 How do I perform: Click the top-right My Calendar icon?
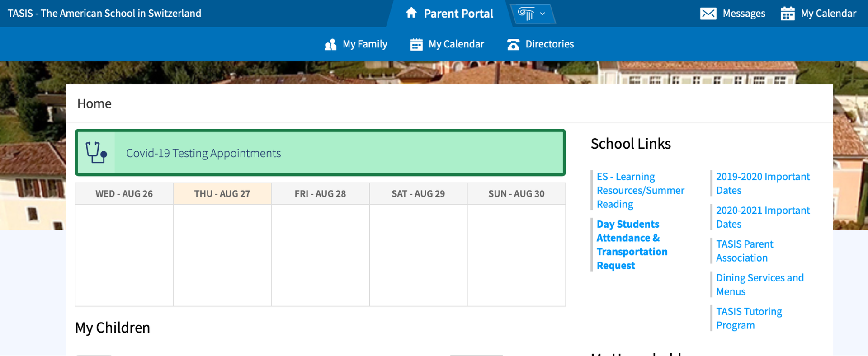tap(788, 14)
